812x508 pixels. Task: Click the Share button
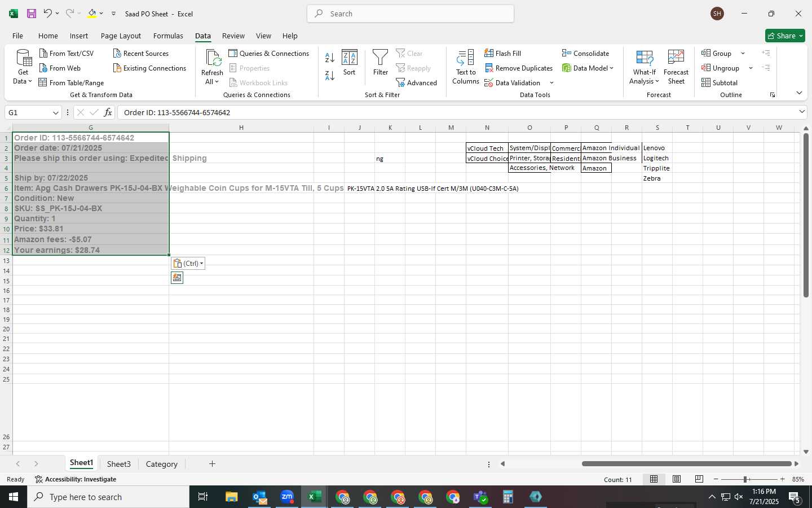785,36
